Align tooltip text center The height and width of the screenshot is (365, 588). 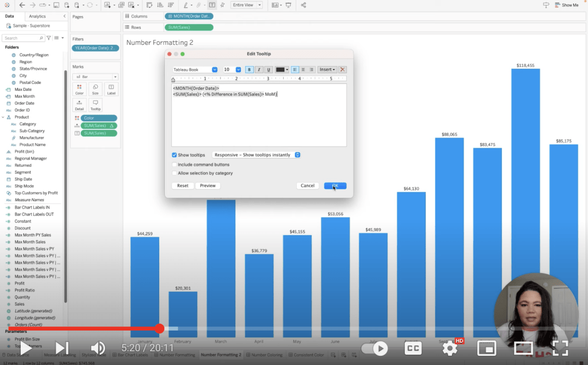click(x=303, y=70)
